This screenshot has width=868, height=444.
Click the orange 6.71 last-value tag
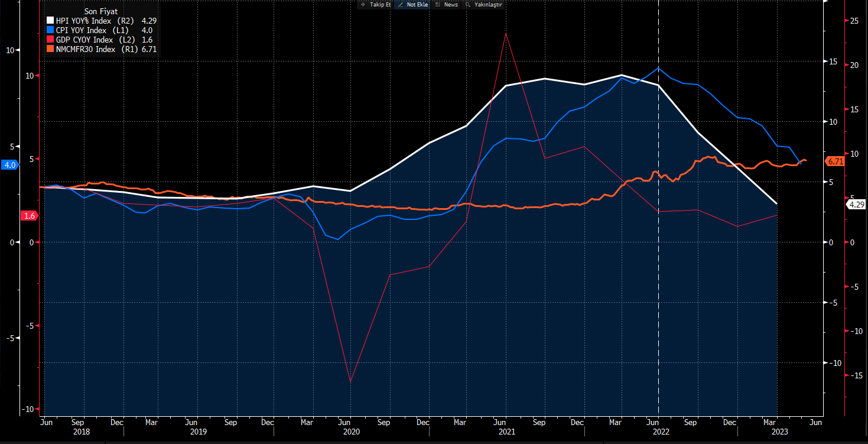pyautogui.click(x=835, y=161)
